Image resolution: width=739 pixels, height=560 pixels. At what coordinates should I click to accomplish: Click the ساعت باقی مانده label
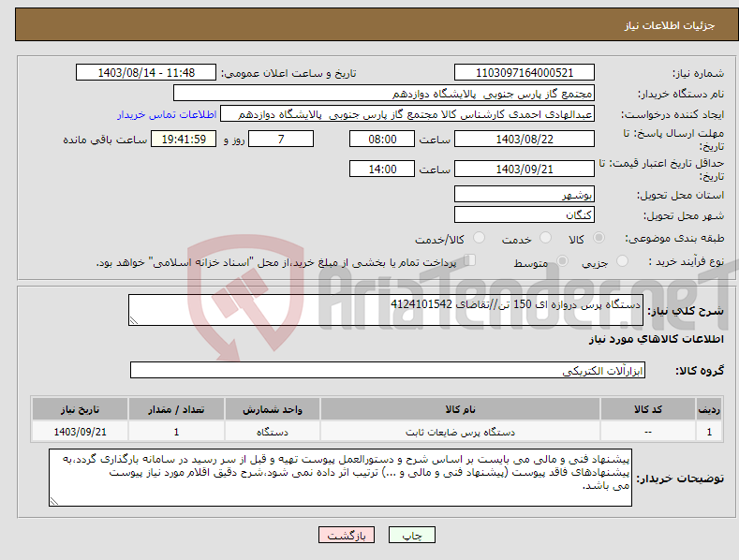(105, 140)
